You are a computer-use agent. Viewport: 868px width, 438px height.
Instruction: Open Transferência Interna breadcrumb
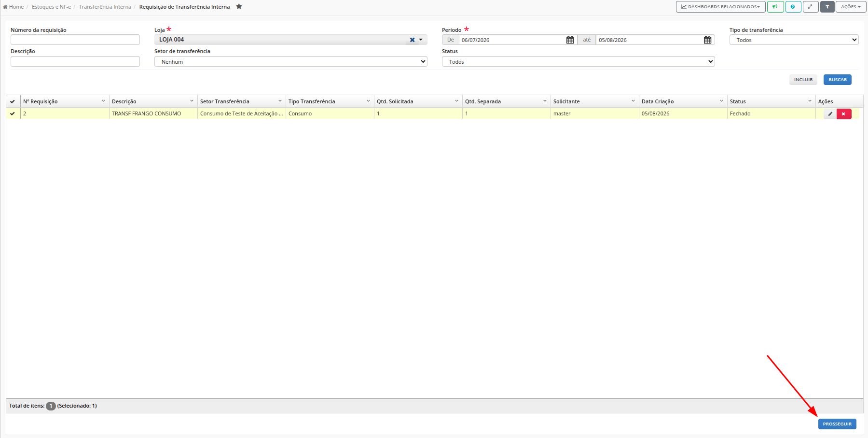105,7
